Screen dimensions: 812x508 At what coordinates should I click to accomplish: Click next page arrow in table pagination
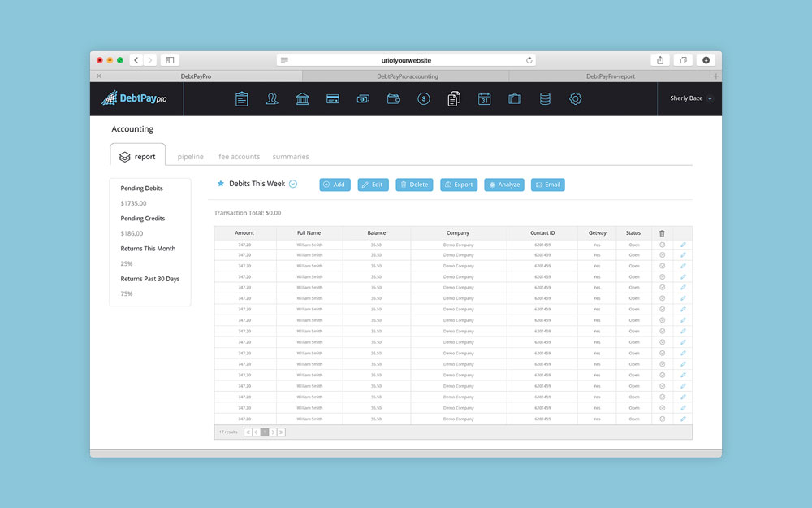(273, 432)
